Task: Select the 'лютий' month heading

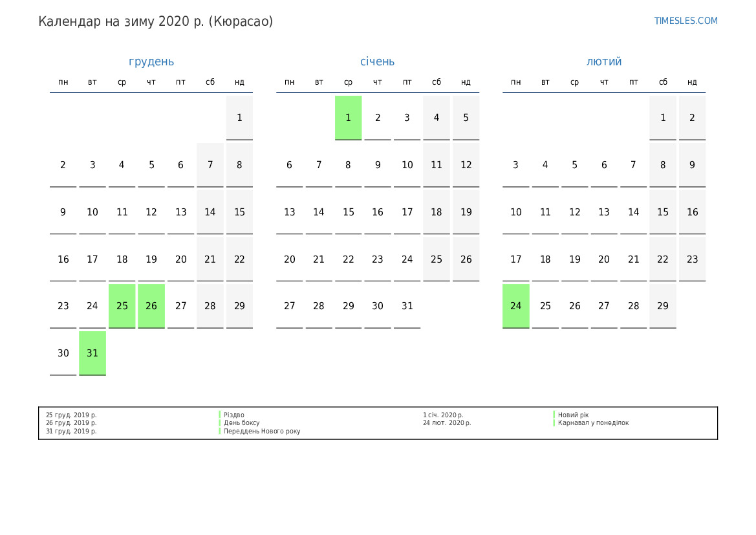Action: pos(604,61)
